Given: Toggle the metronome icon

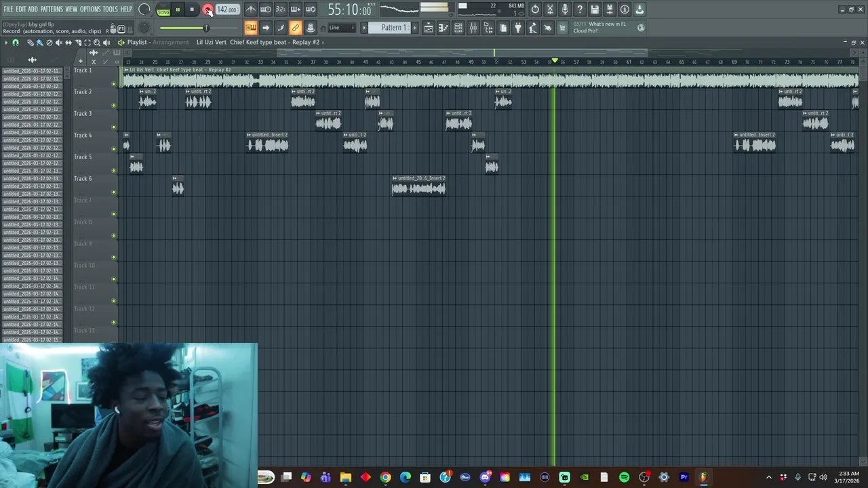Looking at the screenshot, I should 251,9.
